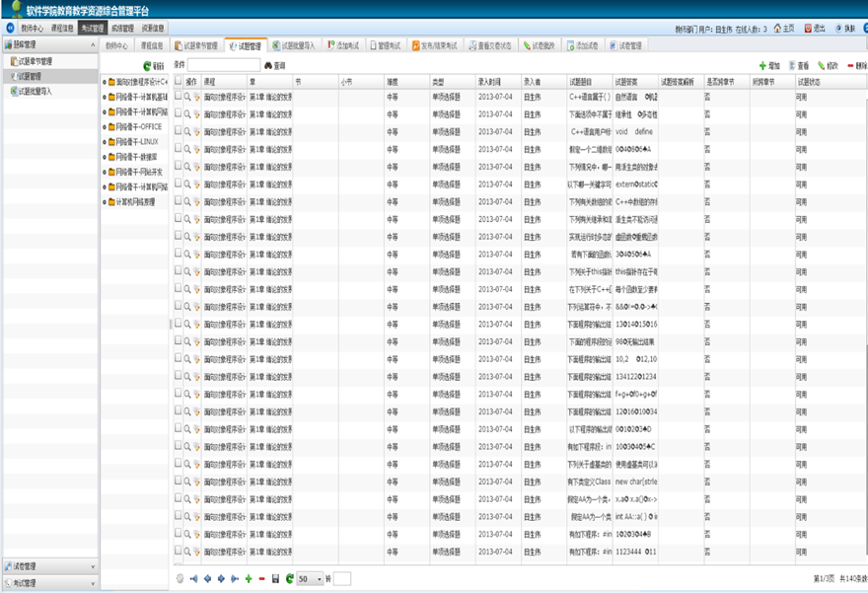The height and width of the screenshot is (593, 868).
Task: Check the sixth row checkbox
Action: coord(179,183)
